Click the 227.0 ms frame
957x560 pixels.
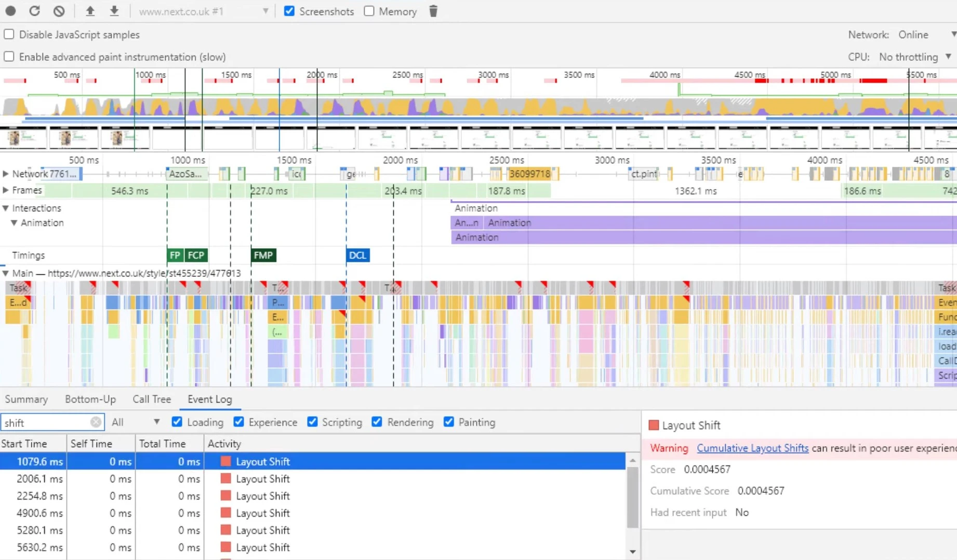(269, 191)
